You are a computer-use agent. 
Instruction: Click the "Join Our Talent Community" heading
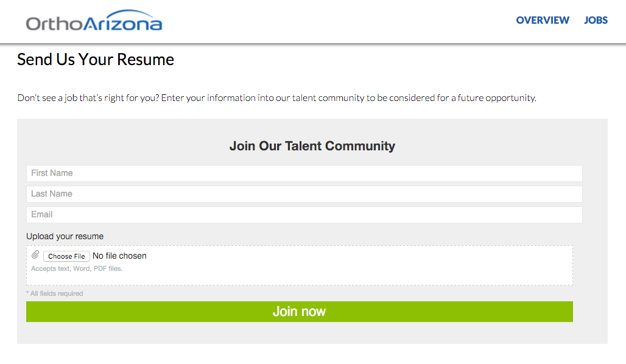312,146
